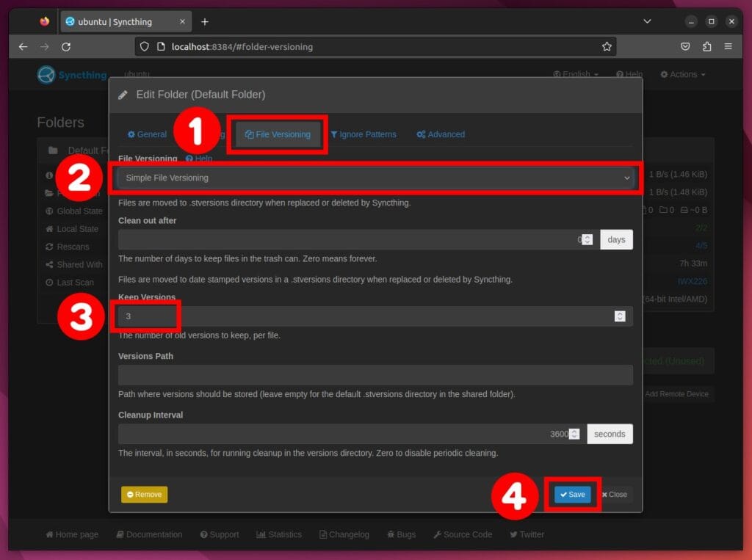This screenshot has width=752, height=560.
Task: Click the Syncthing logo
Action: [72, 75]
